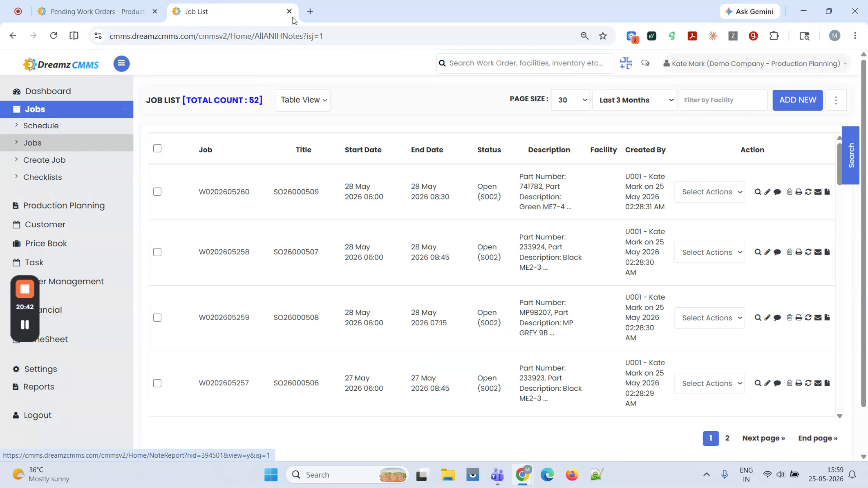Click Logout in the sidebar
Screen dimensions: 868x488
(x=38, y=415)
